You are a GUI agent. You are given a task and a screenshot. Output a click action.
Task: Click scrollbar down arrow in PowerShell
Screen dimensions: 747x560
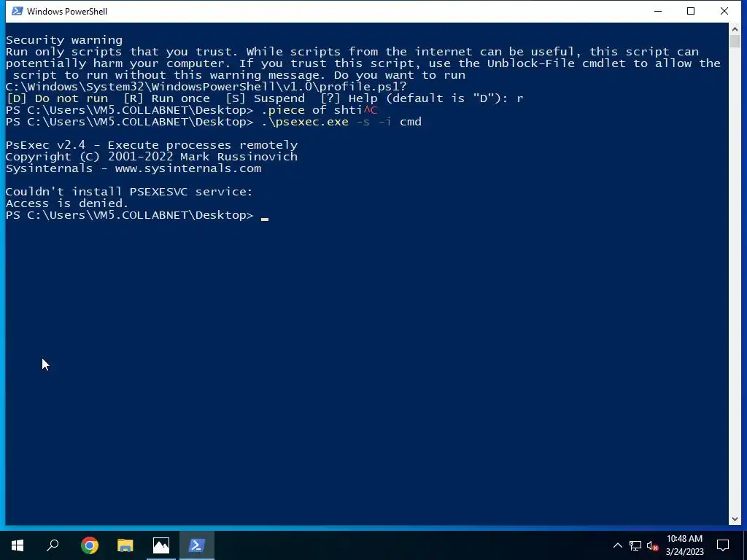click(x=735, y=519)
